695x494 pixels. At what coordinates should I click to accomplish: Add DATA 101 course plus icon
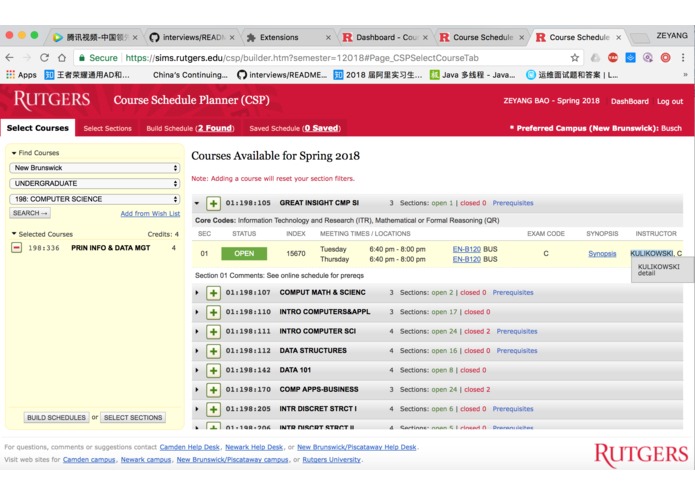[x=213, y=370]
